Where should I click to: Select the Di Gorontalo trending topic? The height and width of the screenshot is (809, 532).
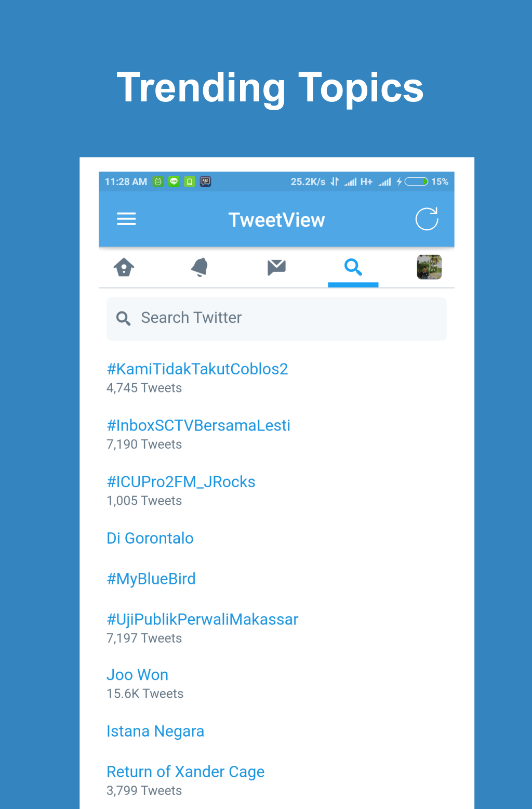click(x=150, y=538)
